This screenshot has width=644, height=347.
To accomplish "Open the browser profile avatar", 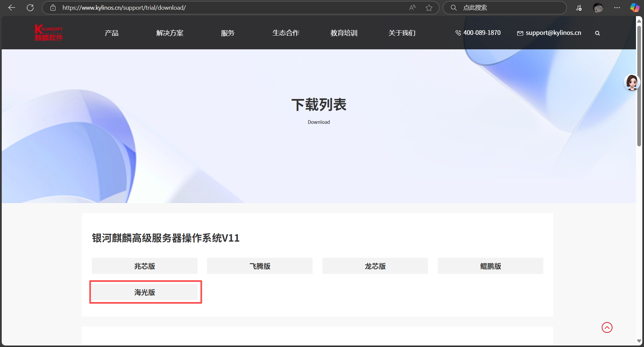I will pyautogui.click(x=598, y=7).
